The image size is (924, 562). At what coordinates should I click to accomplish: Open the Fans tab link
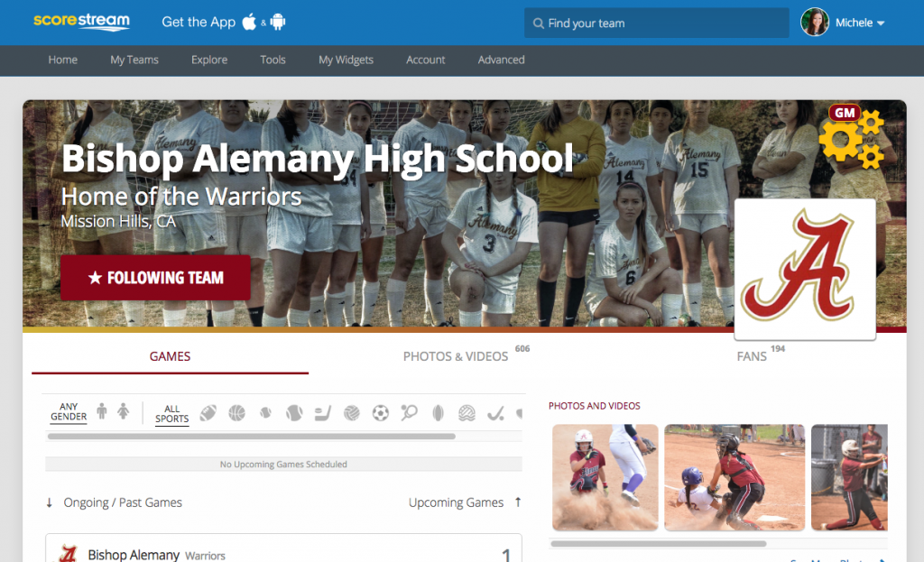tap(751, 356)
